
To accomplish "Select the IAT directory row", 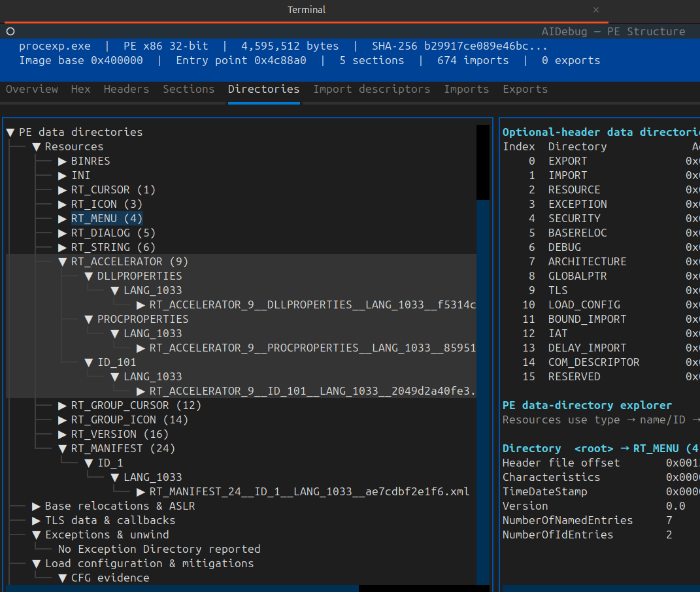I will coord(601,334).
